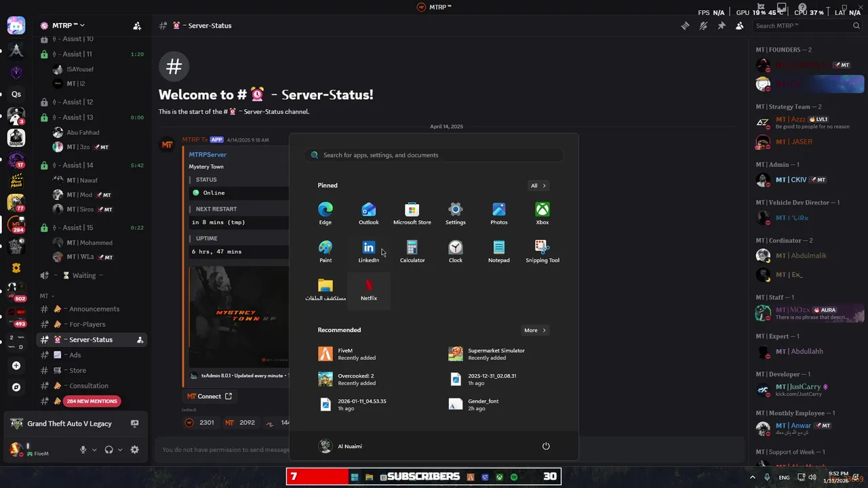This screenshot has width=868, height=488.
Task: Open microphone input options dropdown arrow
Action: coord(94,449)
